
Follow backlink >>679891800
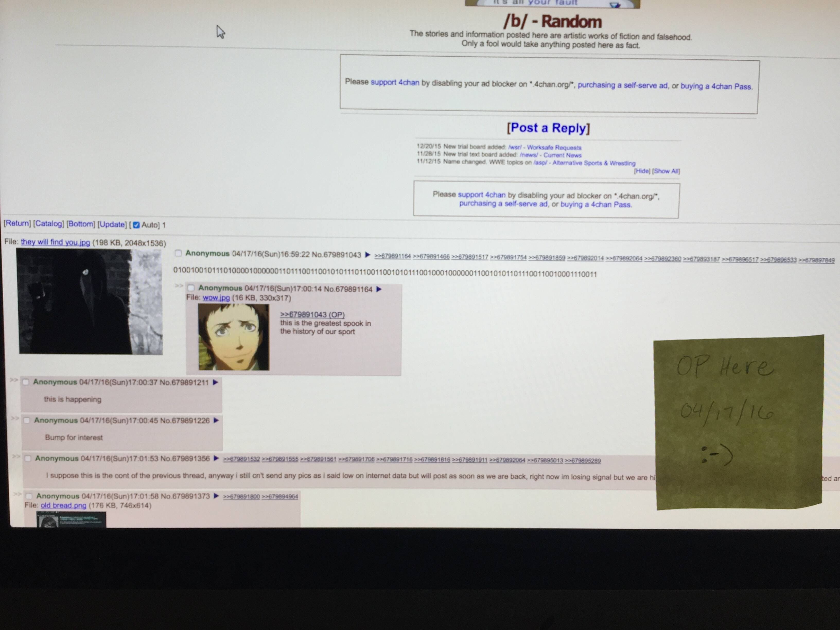point(241,496)
